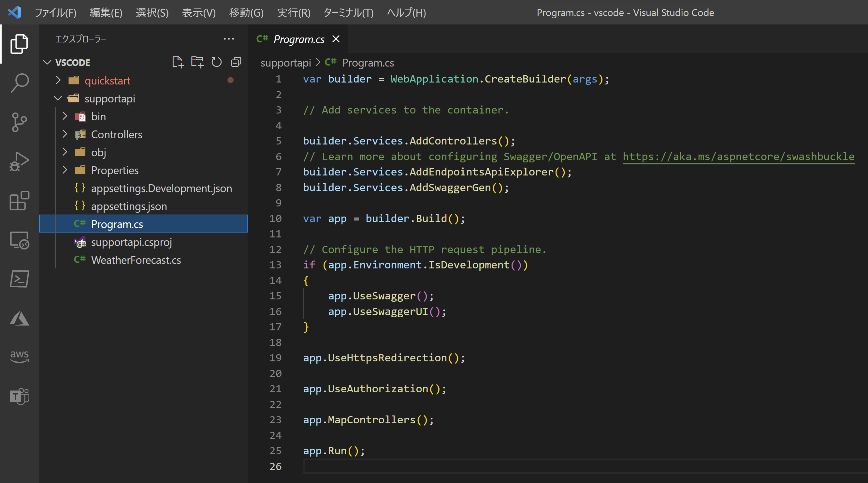Select the Program.cs editor tab

[x=298, y=39]
